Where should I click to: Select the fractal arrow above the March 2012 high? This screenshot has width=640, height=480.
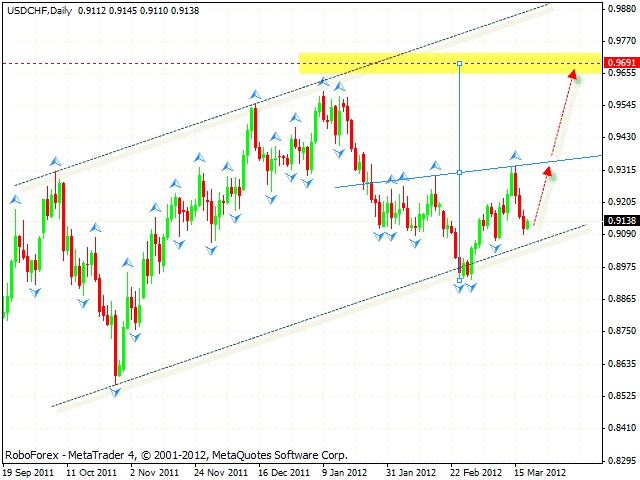515,155
